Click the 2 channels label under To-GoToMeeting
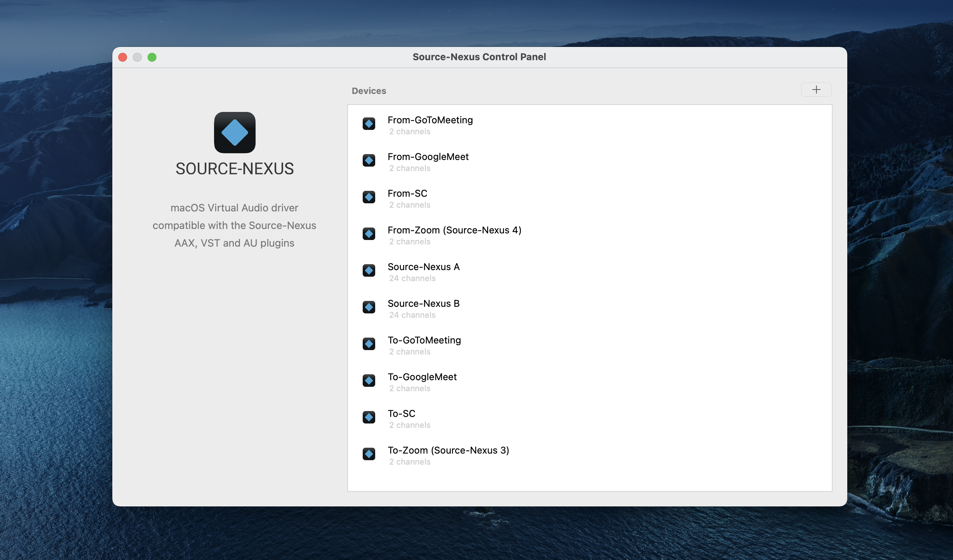 (410, 352)
